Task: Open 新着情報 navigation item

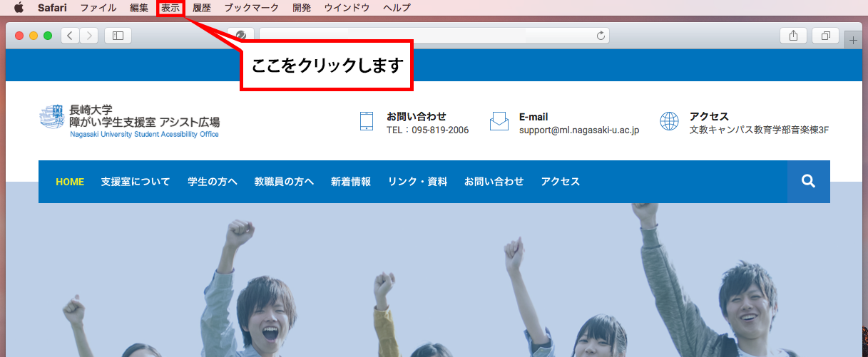Action: coord(351,182)
